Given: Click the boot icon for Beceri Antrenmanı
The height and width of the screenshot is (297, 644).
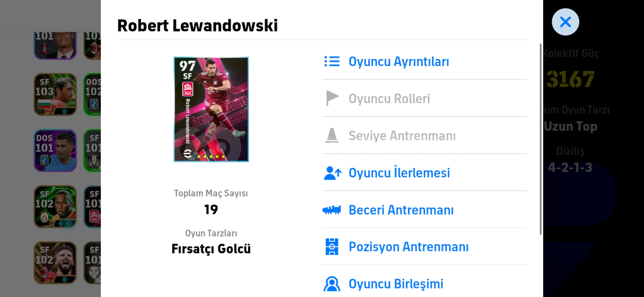Looking at the screenshot, I should pyautogui.click(x=332, y=210).
